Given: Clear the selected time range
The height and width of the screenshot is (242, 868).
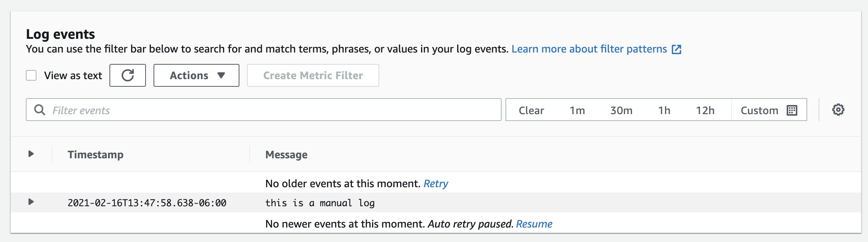Looking at the screenshot, I should pyautogui.click(x=531, y=110).
